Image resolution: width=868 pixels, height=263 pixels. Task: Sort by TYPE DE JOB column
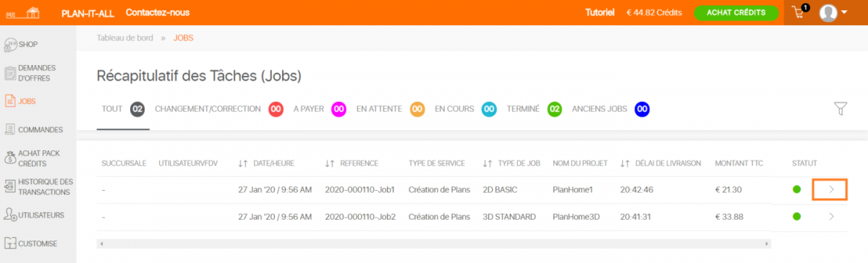(511, 163)
